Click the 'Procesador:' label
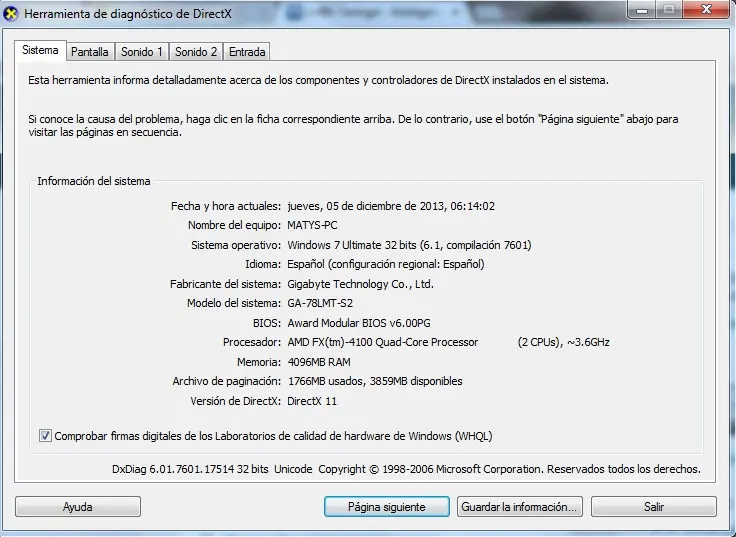736x537 pixels. pos(252,342)
